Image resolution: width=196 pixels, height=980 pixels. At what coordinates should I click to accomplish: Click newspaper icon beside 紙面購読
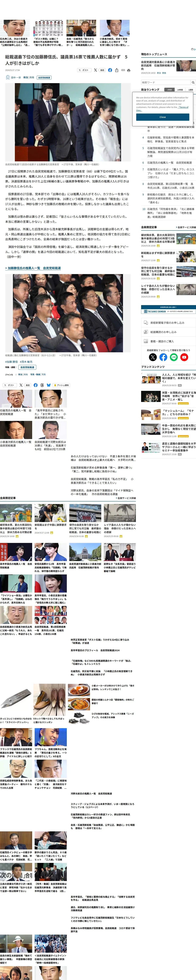click(146, 332)
